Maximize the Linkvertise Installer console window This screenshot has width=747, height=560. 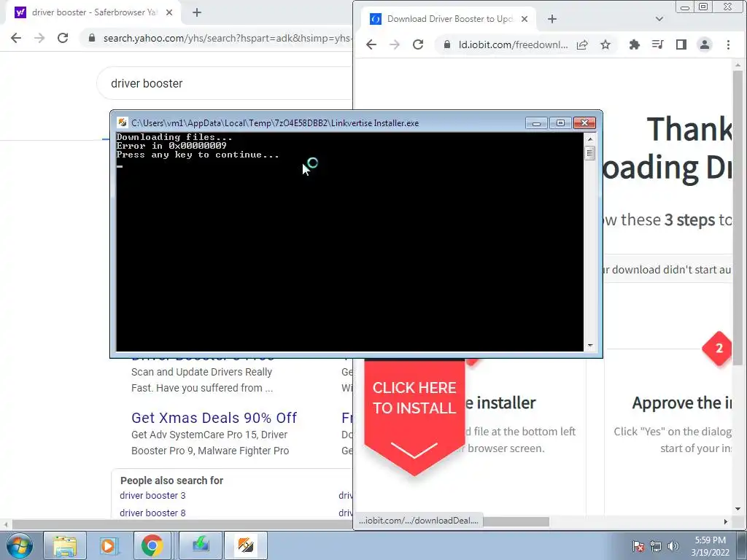(x=560, y=122)
